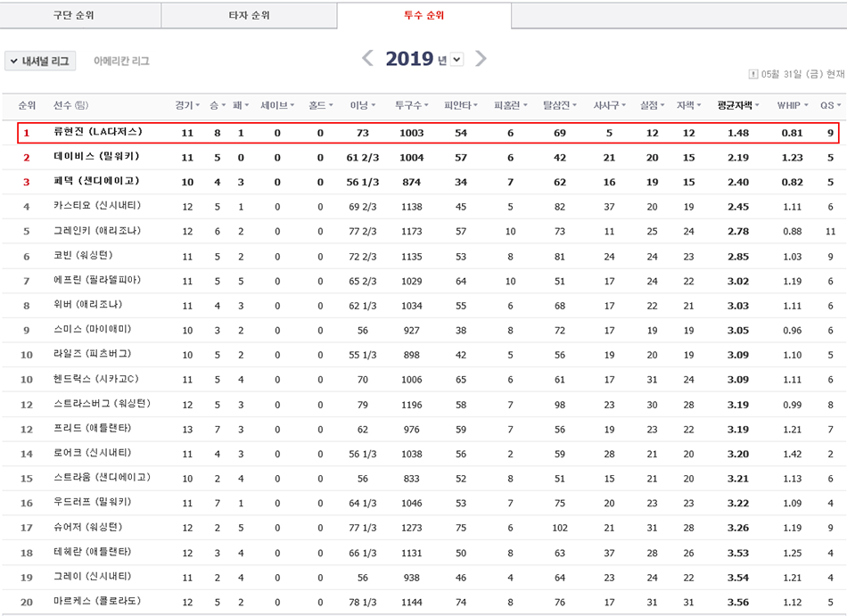The height and width of the screenshot is (616, 847).
Task: Open player 데이비스 (밀워키) link
Action: [x=95, y=157]
